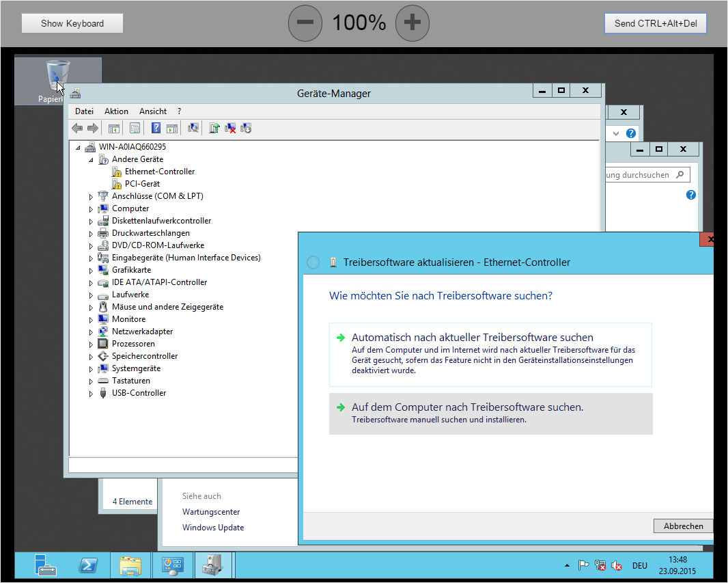Zoom in with the plus button

coord(412,23)
